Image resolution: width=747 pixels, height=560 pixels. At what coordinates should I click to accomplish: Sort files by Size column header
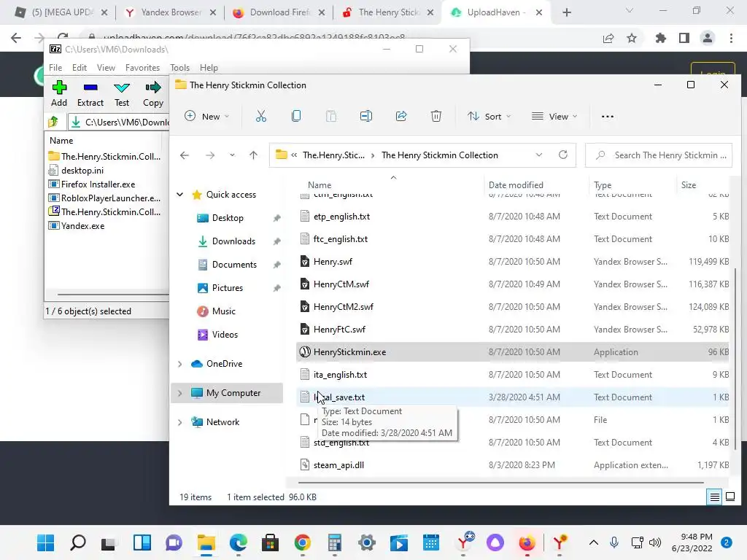(x=689, y=184)
